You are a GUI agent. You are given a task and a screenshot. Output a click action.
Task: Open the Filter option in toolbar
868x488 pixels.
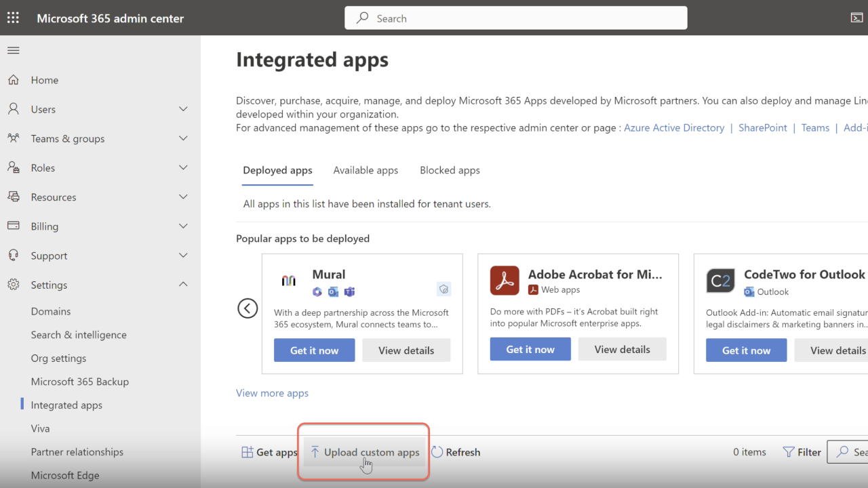pyautogui.click(x=802, y=452)
